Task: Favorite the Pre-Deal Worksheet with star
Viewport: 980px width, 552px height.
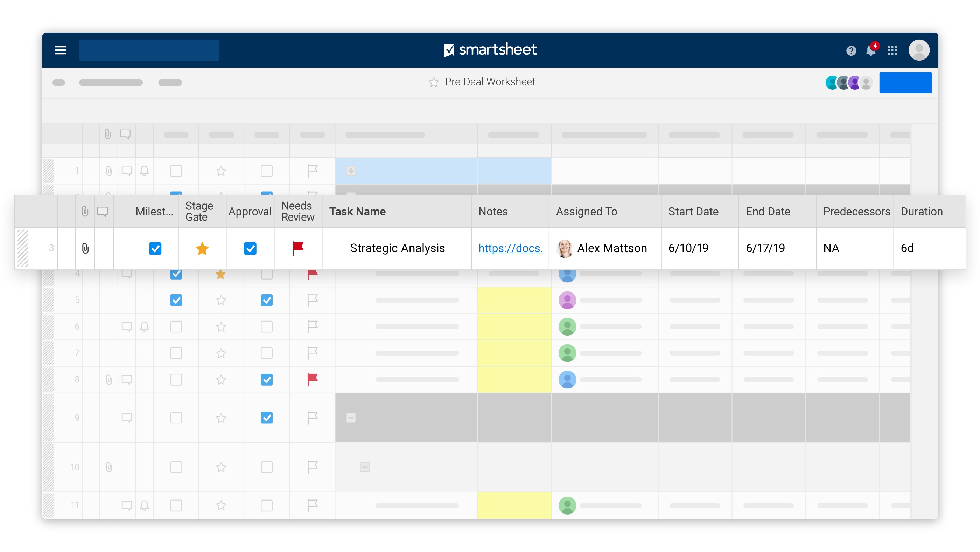Action: click(x=433, y=82)
